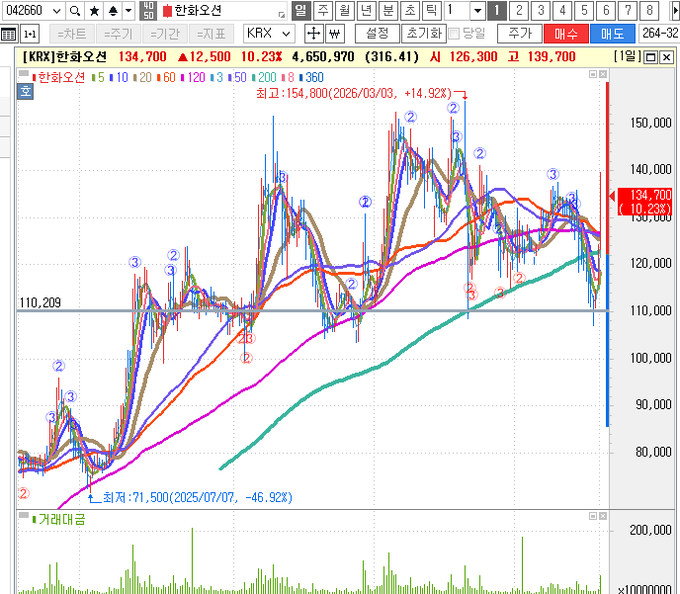The width and height of the screenshot is (680, 594).
Task: Select the 분 (minute) period tab
Action: [388, 10]
